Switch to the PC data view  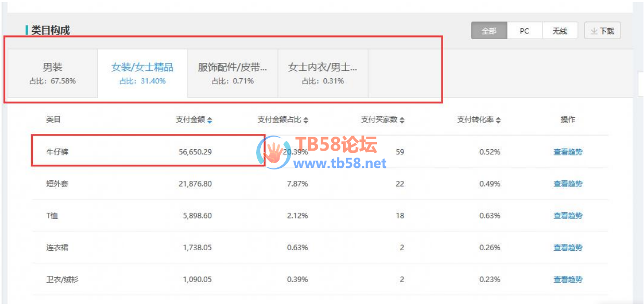coord(524,31)
